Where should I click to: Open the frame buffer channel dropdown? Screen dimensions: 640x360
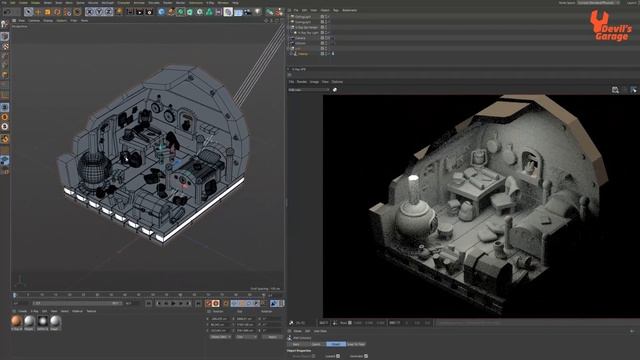tap(309, 89)
